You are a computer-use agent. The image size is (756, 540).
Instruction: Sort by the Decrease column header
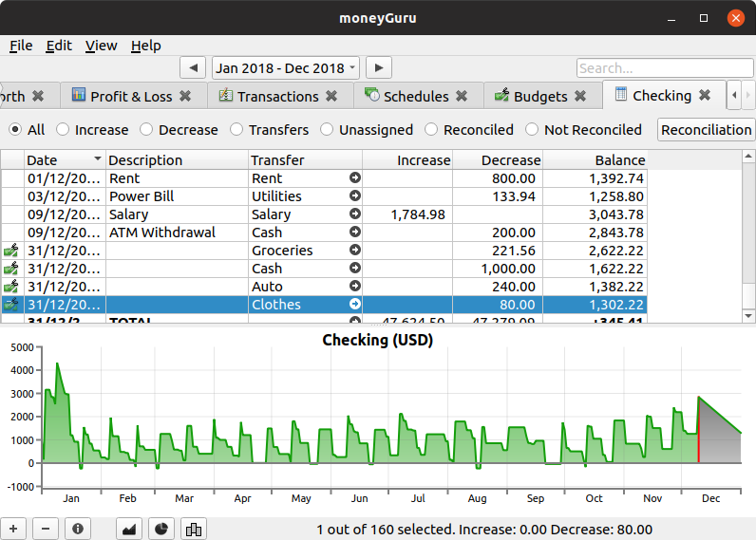tap(498, 160)
